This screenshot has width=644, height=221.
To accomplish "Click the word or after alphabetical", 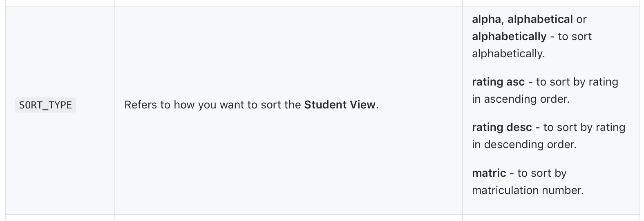I will pos(581,19).
